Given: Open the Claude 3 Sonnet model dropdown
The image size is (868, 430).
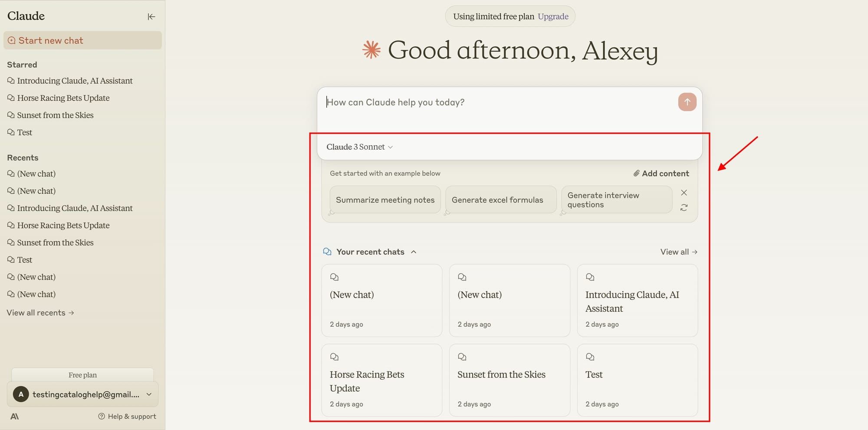Looking at the screenshot, I should coord(359,147).
